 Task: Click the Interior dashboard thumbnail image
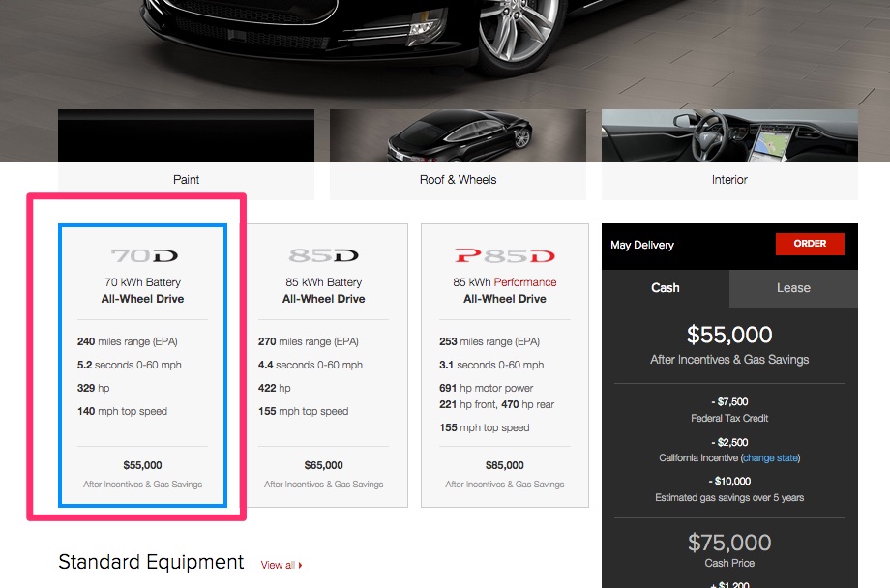click(729, 135)
